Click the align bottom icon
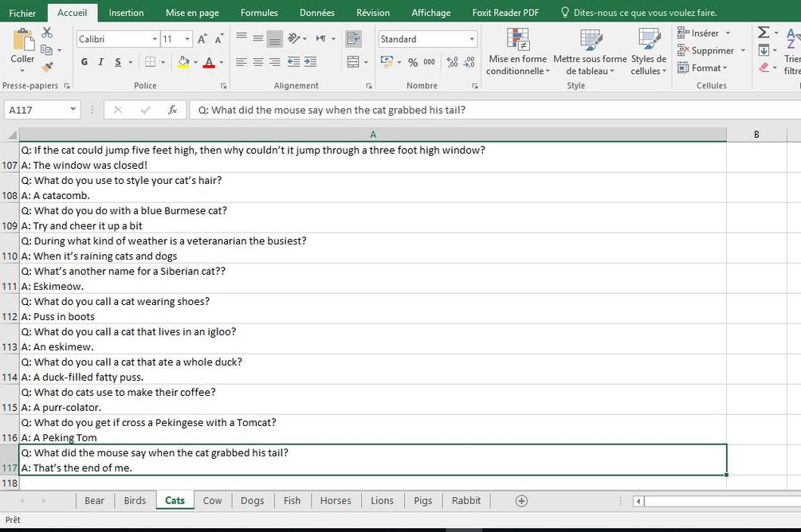The width and height of the screenshot is (801, 532). pos(275,39)
